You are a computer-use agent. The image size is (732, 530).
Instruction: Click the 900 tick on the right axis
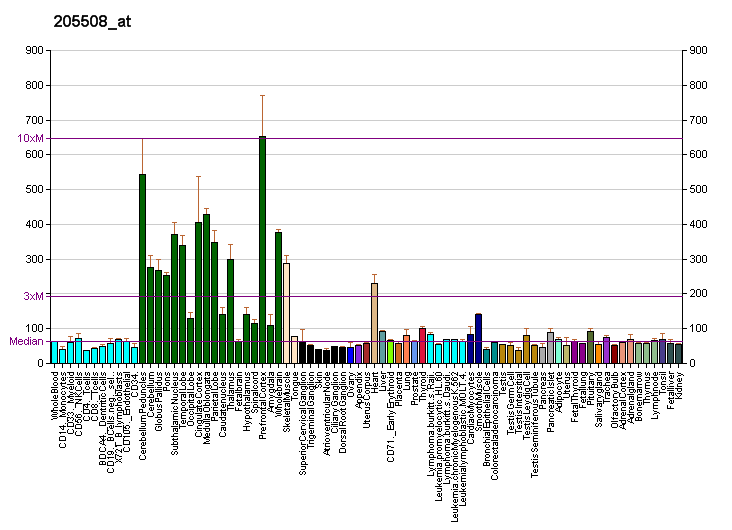click(x=698, y=50)
